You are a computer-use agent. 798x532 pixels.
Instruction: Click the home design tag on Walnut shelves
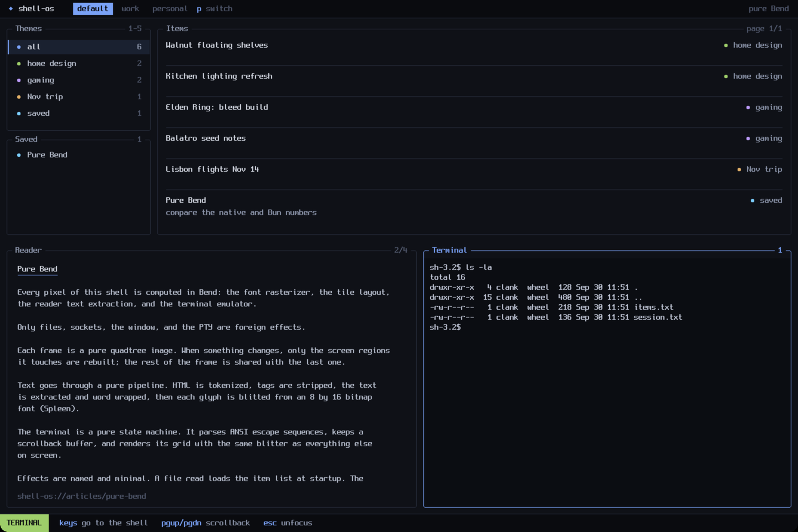point(753,45)
